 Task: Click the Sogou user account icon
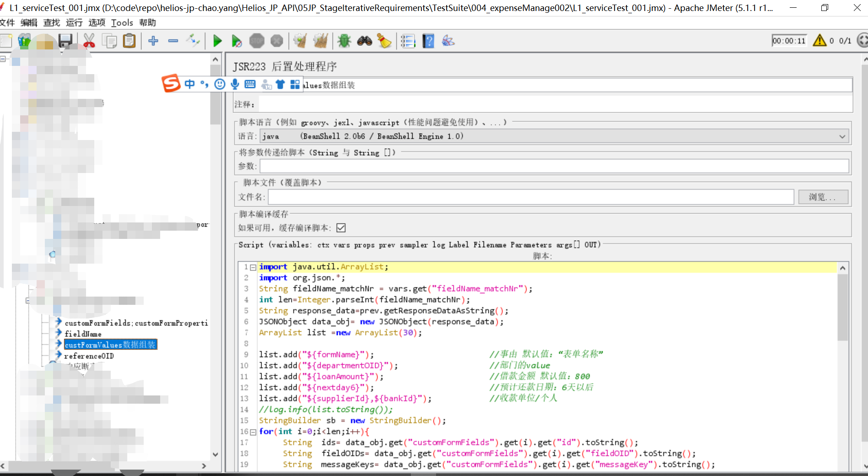pyautogui.click(x=266, y=84)
